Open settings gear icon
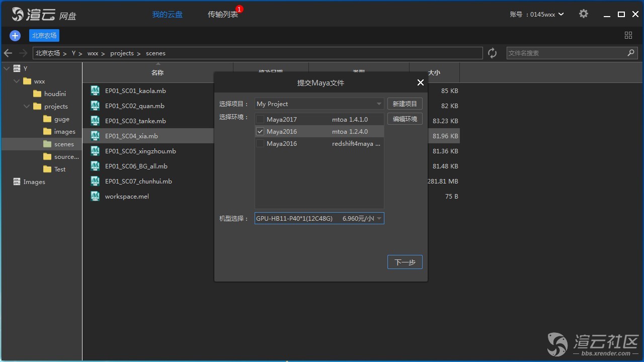Image resolution: width=644 pixels, height=362 pixels. point(583,14)
